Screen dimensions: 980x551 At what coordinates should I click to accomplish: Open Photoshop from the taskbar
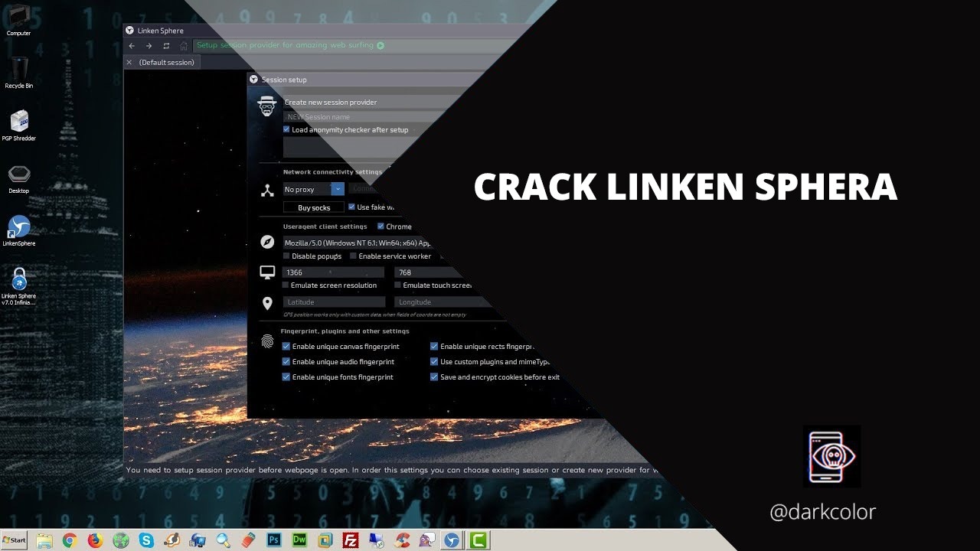pos(273,540)
